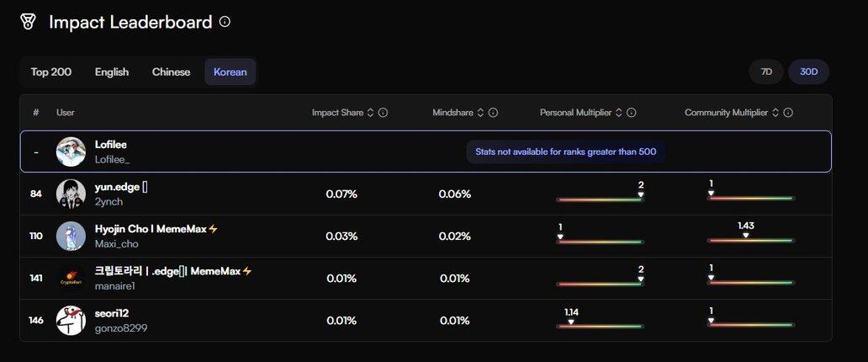This screenshot has width=868, height=362.
Task: Click the medal icon next to Impact Leaderboard
Action: pyautogui.click(x=28, y=22)
